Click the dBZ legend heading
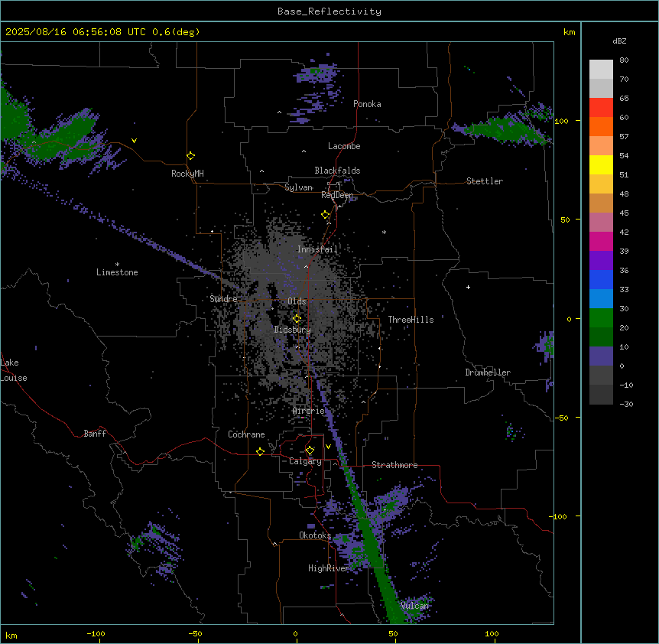The width and height of the screenshot is (659, 644). click(619, 41)
